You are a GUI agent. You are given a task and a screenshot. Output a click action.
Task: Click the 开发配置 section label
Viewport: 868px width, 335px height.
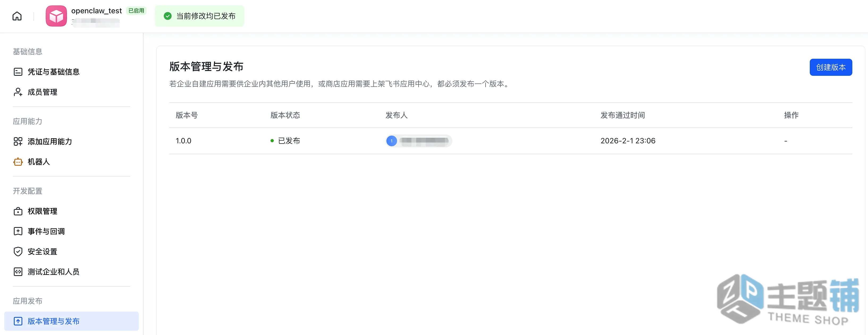[28, 191]
